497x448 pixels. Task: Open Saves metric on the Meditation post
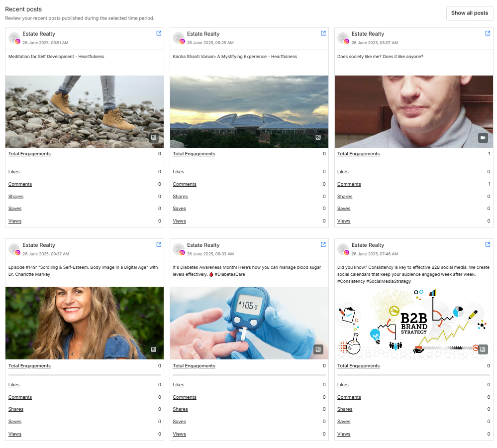[15, 209]
